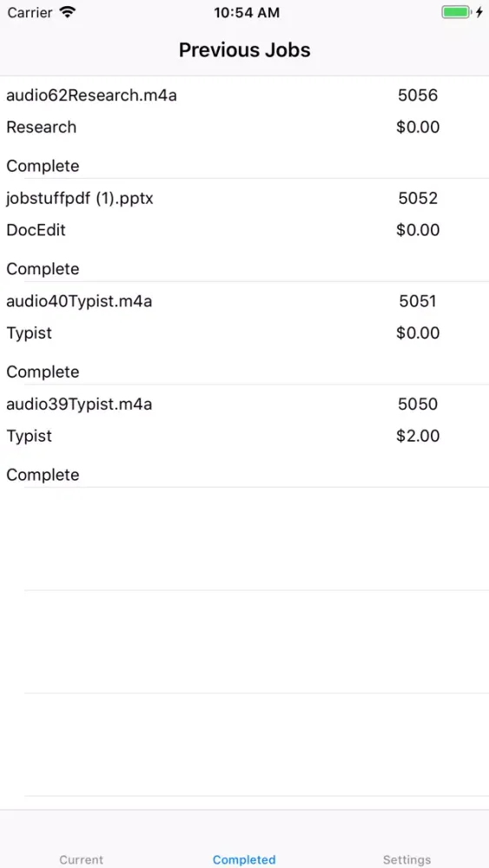Open the audio40Typist.m4a job
The height and width of the screenshot is (868, 489).
(x=244, y=333)
